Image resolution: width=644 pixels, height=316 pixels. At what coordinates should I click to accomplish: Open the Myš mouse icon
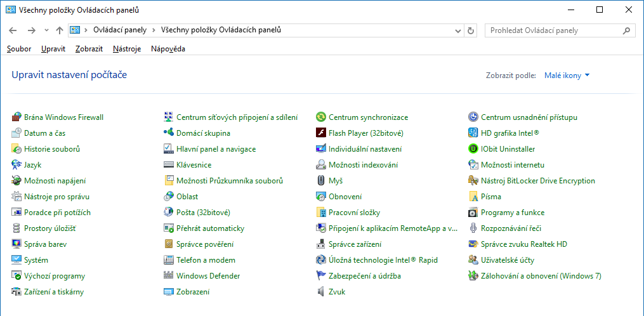321,181
